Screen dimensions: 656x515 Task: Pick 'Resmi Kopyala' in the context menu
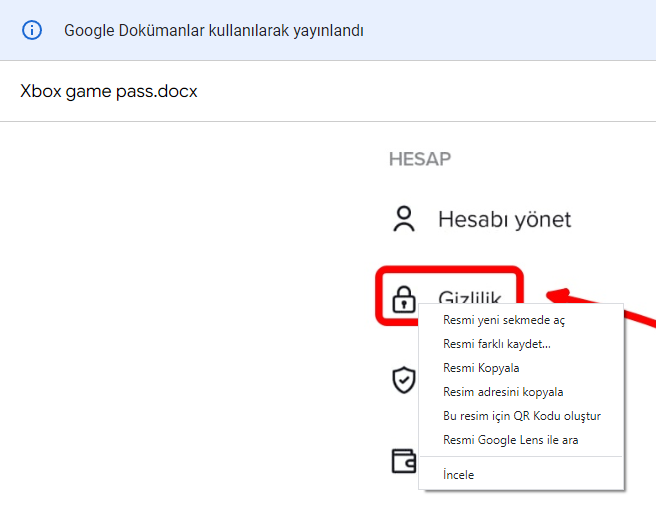481,368
